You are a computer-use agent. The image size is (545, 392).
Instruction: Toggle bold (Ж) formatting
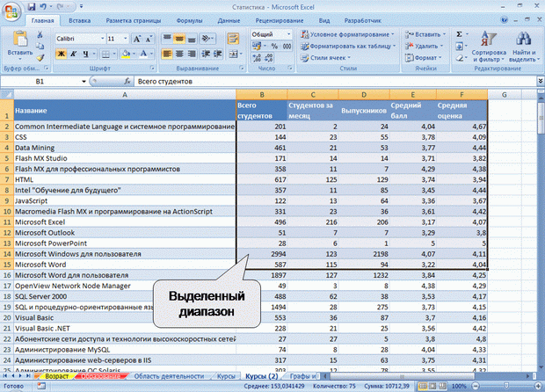61,54
